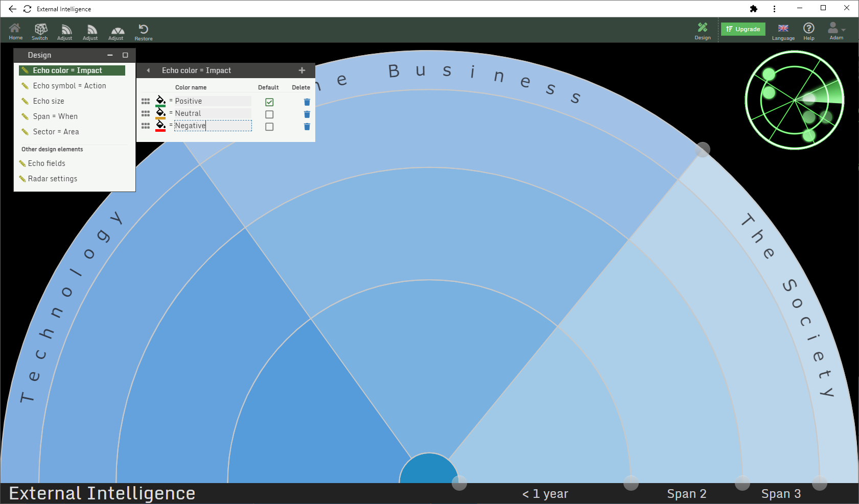Click the green Upgrade button
Viewport: 859px width, 504px height.
743,29
